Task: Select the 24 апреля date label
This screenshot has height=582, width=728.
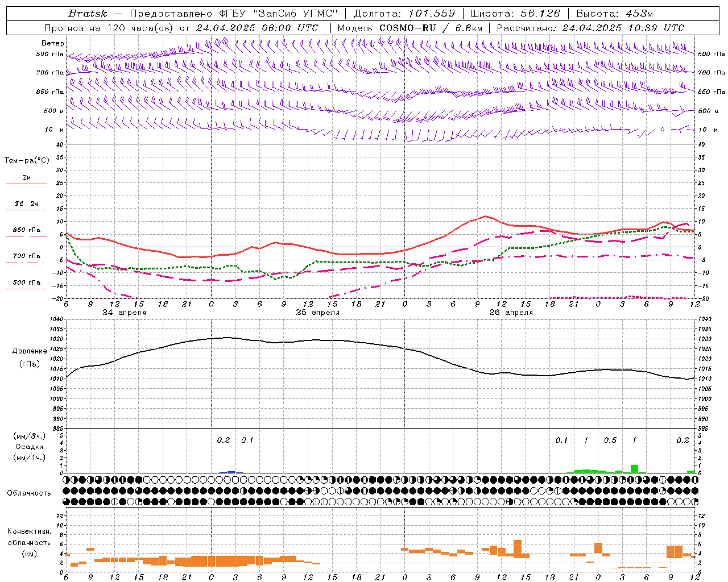Action: [124, 313]
